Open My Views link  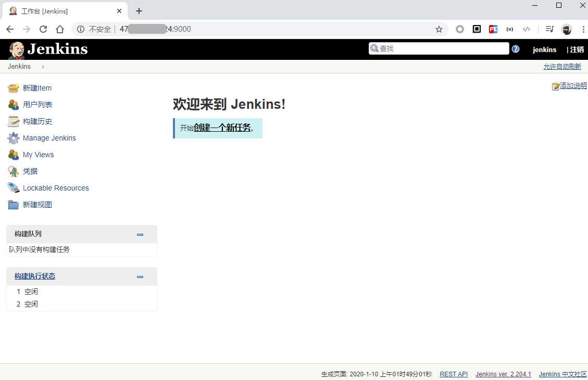[x=38, y=155]
